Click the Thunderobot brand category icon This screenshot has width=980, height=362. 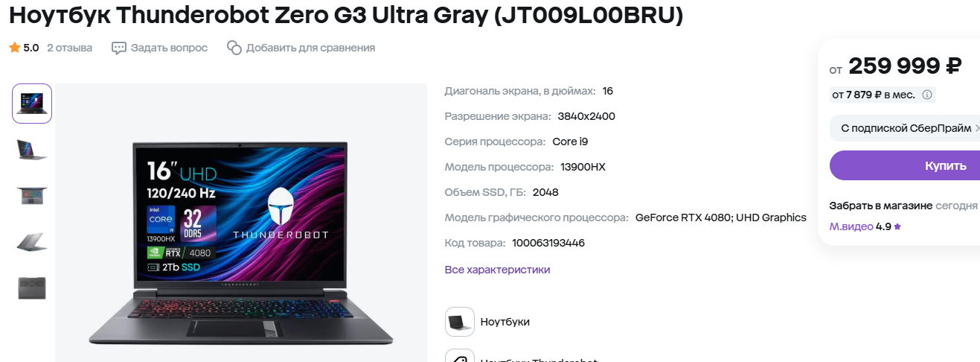(x=460, y=356)
